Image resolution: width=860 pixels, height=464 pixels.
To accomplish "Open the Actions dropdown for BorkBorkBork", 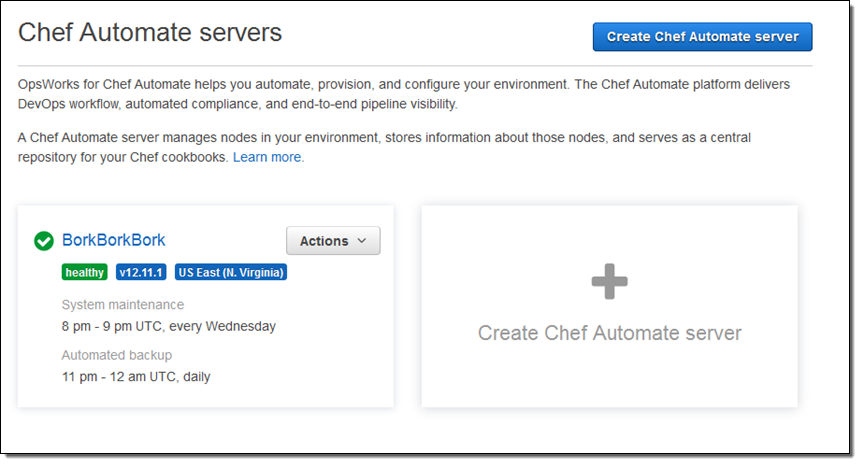I will pos(332,241).
